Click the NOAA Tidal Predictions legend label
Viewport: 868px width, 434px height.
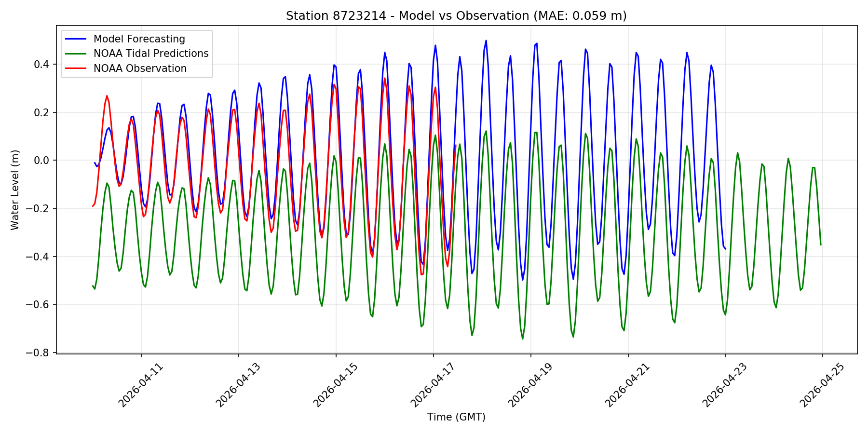point(150,54)
